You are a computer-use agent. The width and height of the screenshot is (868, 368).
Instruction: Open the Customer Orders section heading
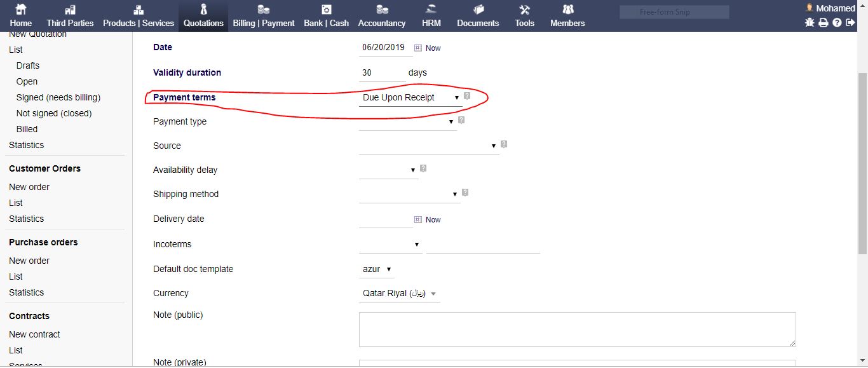[45, 168]
